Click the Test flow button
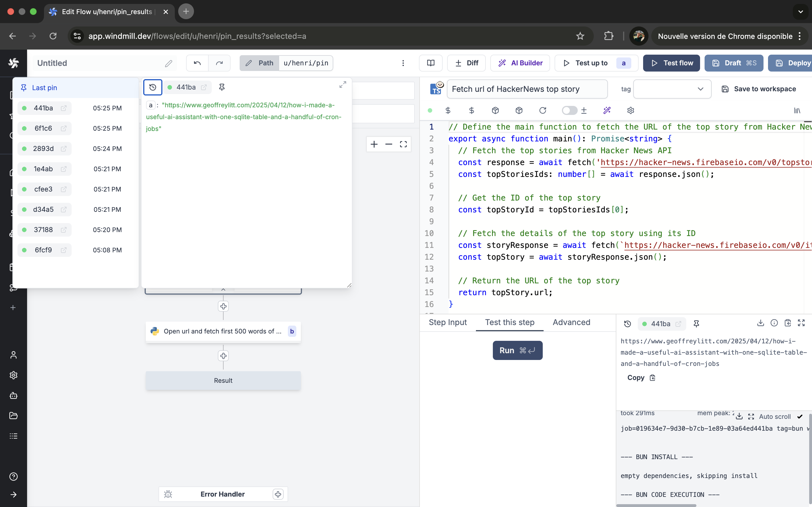This screenshot has width=812, height=507. (x=671, y=63)
